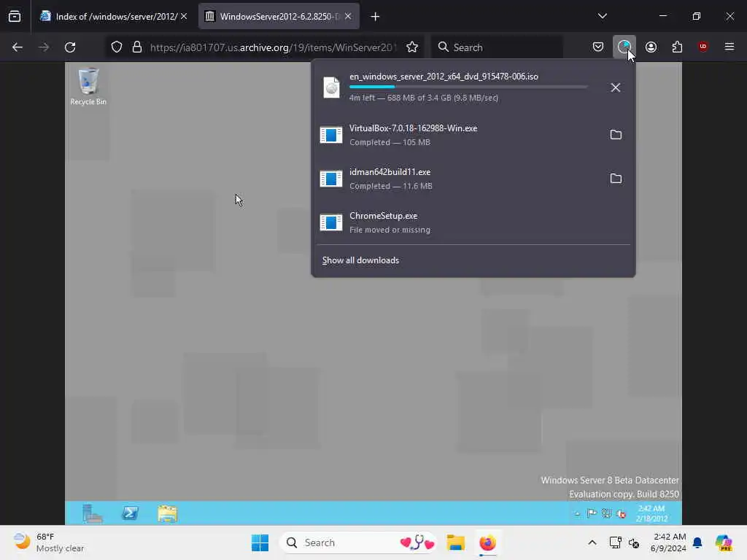This screenshot has width=747, height=560.
Task: Select Recycle Bin in the screenshot
Action: [88, 86]
